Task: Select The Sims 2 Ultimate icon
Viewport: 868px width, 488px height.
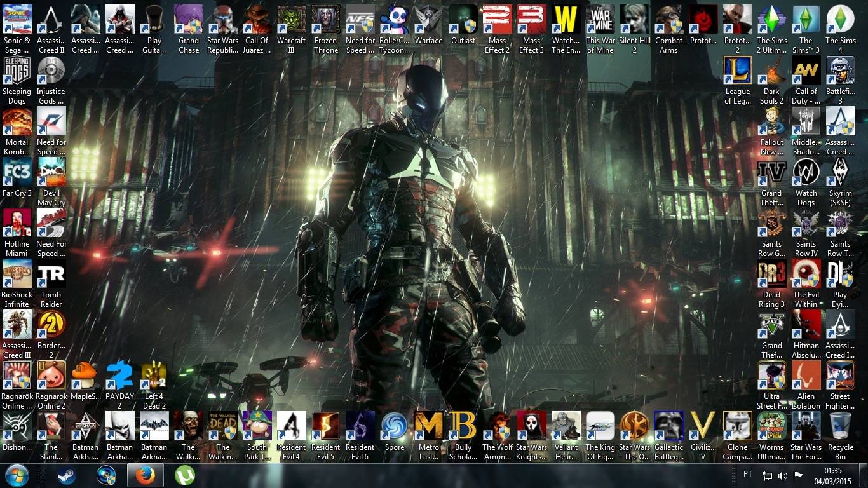Action: click(x=772, y=19)
